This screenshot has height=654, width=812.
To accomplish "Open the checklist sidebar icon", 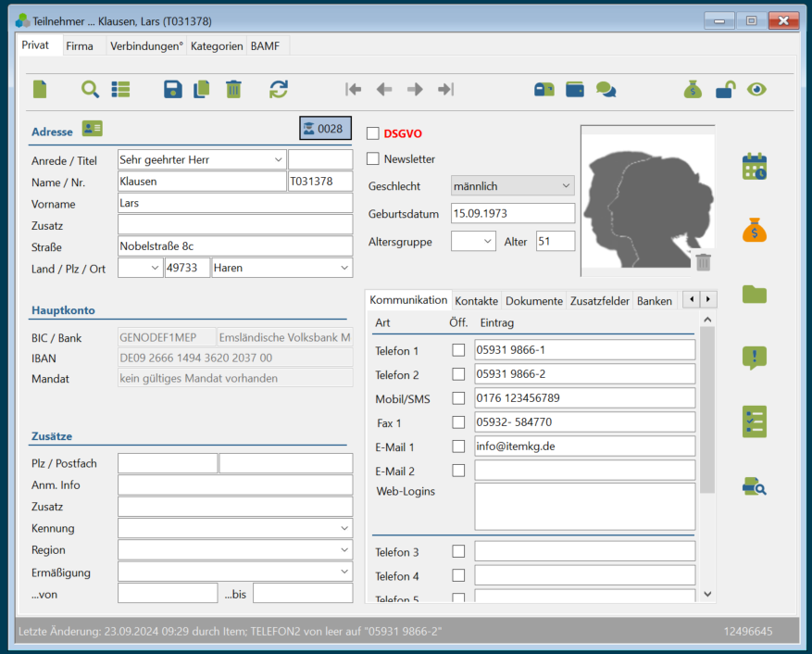I will pos(755,421).
